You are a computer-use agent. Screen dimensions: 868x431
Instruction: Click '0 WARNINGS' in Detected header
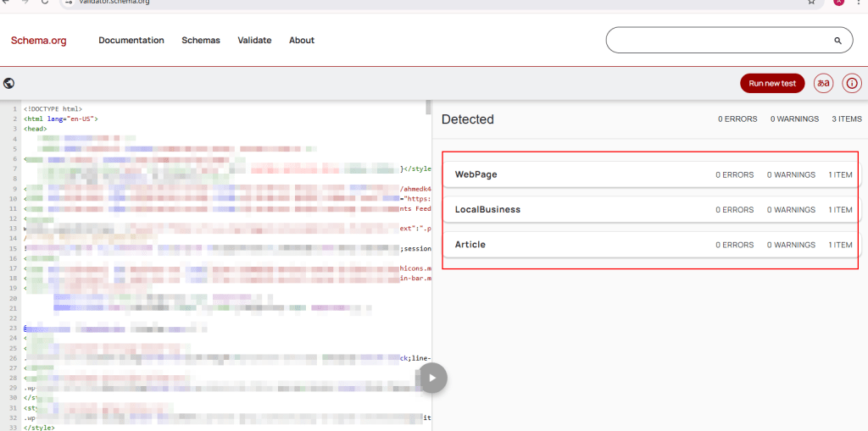click(794, 119)
